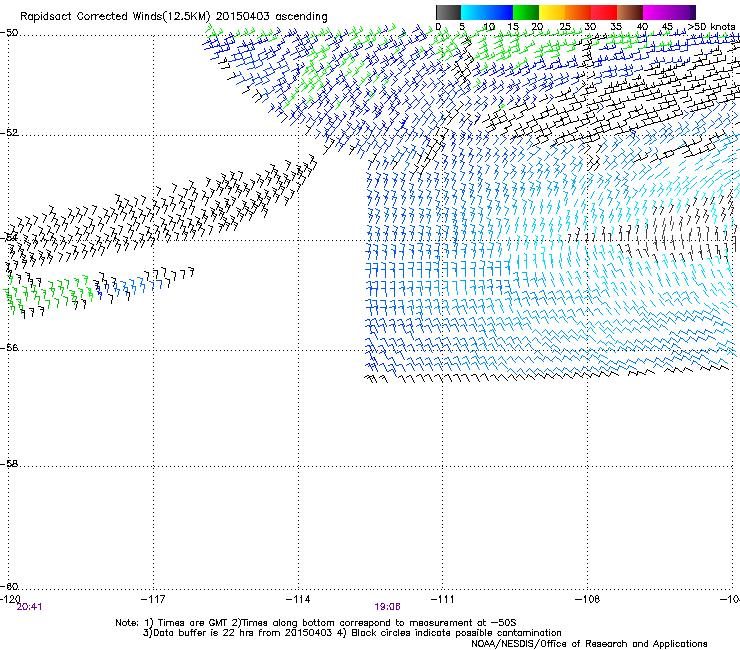The width and height of the screenshot is (740, 650).
Task: Click the green 15-20 knots legend color
Action: [x=526, y=12]
